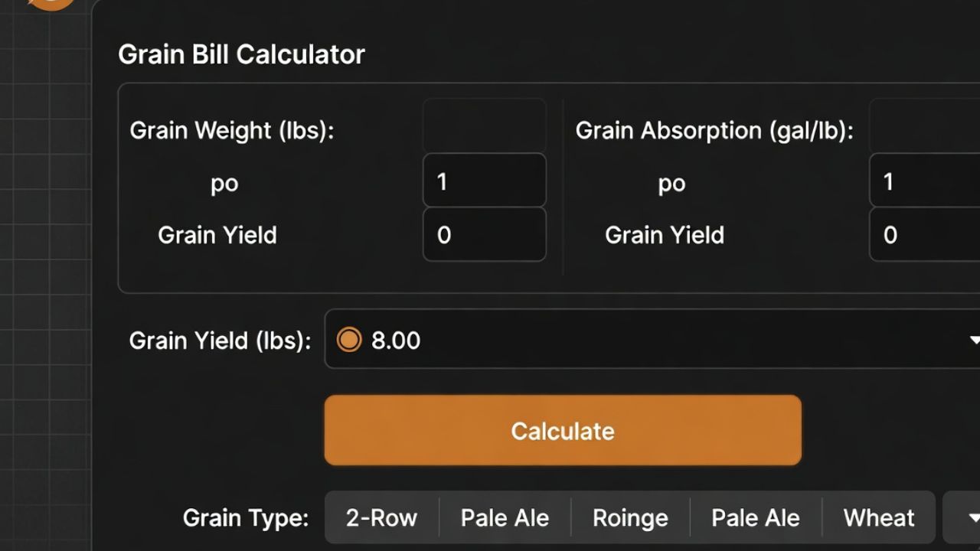The image size is (980, 551).
Task: Click the left Grain Yield field showing 0
Action: pos(484,234)
